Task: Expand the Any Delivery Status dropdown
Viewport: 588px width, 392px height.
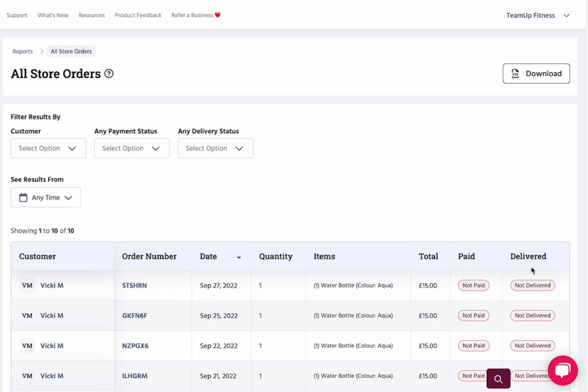Action: 215,148
